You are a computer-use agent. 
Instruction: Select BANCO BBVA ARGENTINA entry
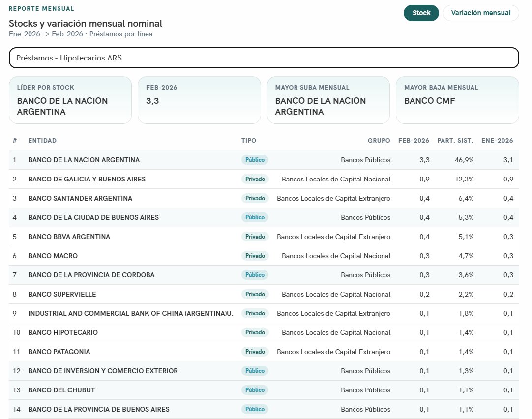point(69,237)
